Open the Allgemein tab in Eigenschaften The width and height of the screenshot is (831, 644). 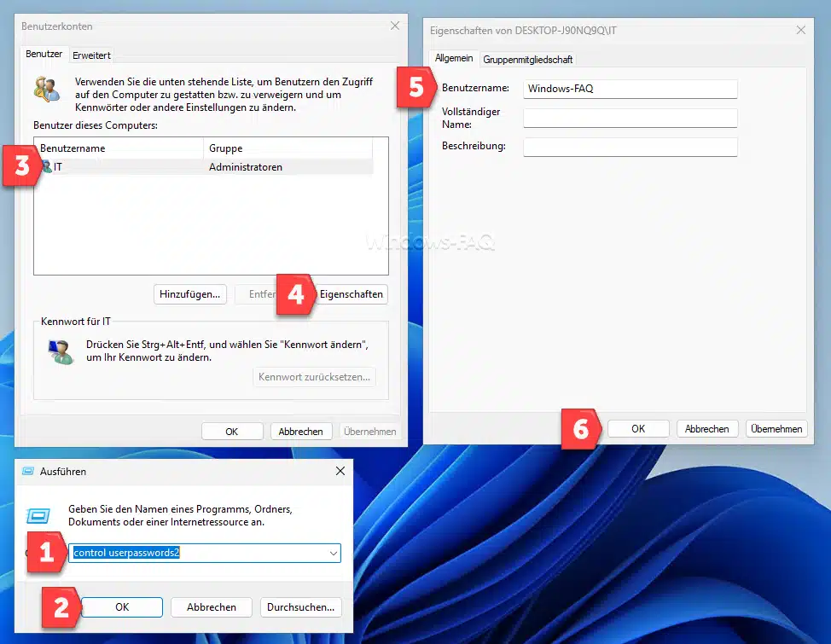coord(454,58)
